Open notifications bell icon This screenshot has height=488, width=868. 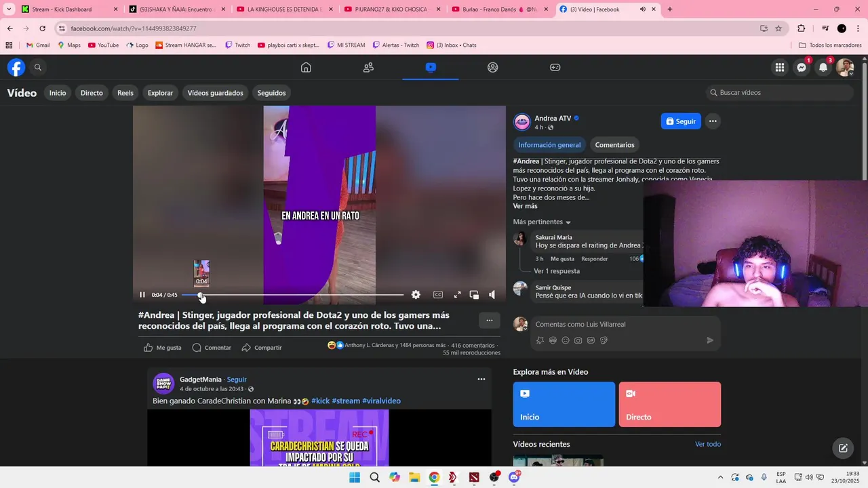pos(823,67)
